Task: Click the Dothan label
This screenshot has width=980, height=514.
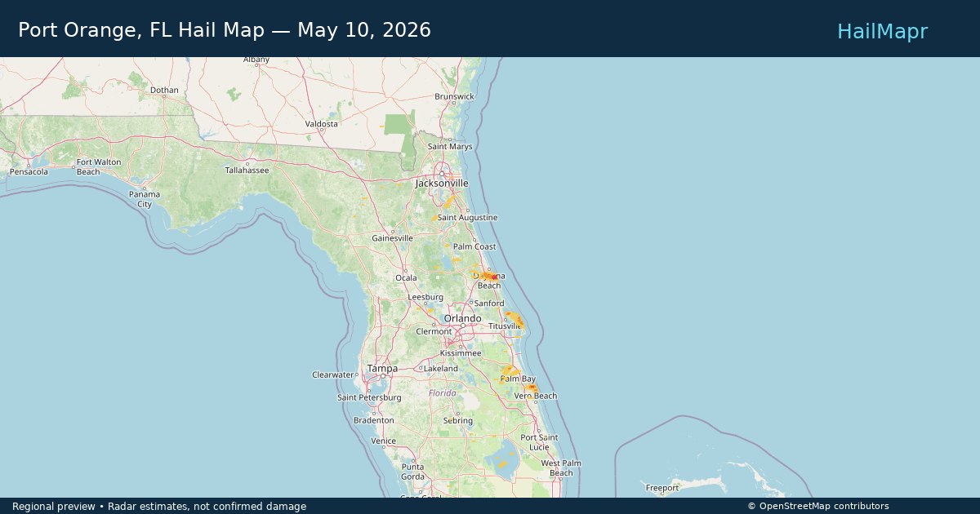Action: click(164, 91)
